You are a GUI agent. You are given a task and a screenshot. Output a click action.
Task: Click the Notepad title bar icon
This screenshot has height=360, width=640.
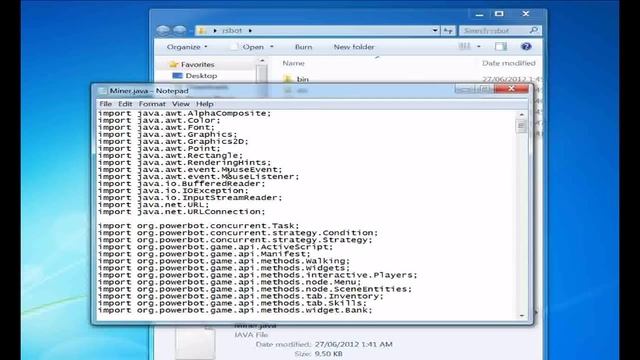[x=102, y=91]
